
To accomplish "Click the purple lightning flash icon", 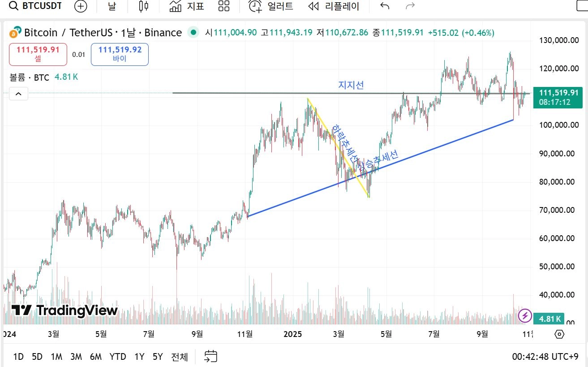I will point(525,315).
